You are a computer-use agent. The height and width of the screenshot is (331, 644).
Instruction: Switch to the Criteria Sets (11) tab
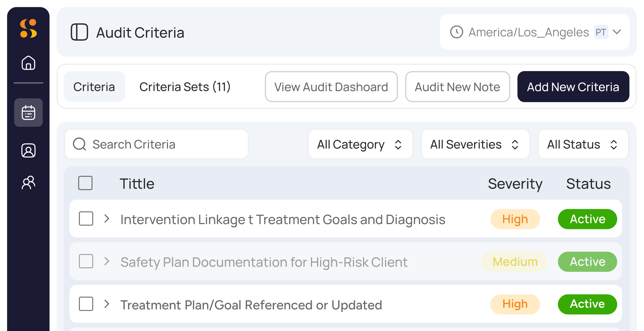coord(185,87)
